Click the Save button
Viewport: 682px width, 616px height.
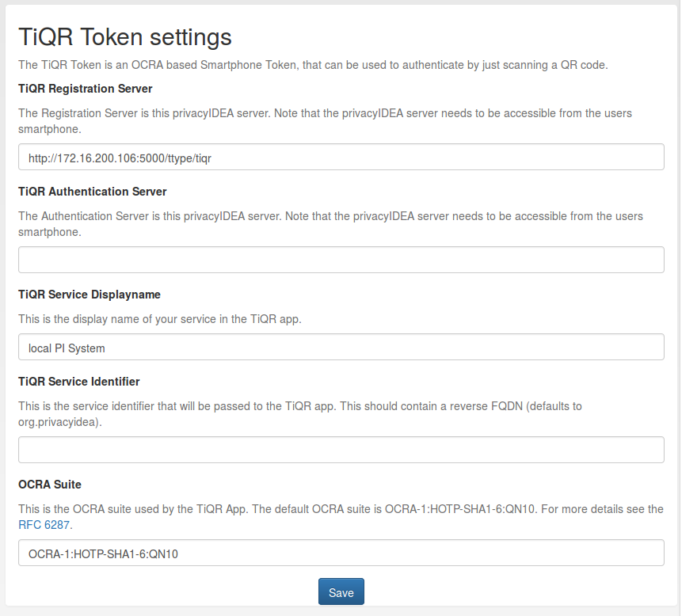(341, 591)
